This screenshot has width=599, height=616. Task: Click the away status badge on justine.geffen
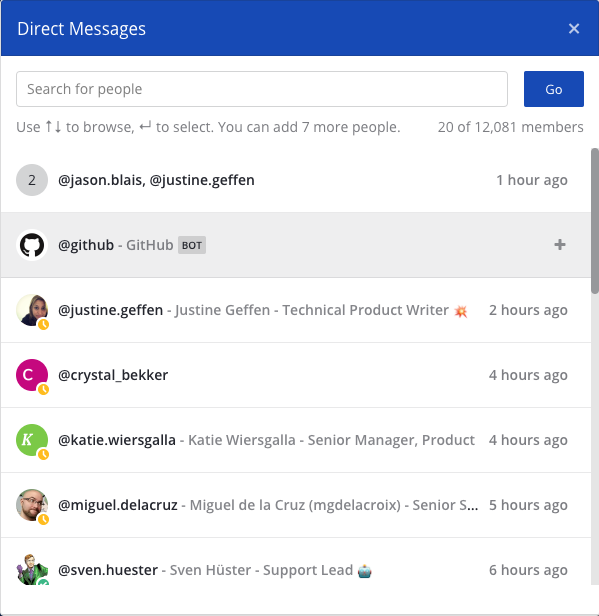click(x=43, y=324)
